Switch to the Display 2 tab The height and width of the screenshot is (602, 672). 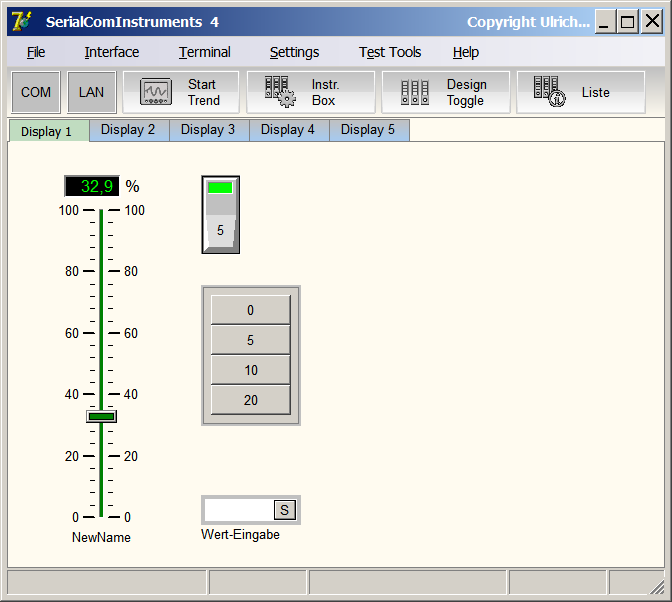click(x=129, y=130)
